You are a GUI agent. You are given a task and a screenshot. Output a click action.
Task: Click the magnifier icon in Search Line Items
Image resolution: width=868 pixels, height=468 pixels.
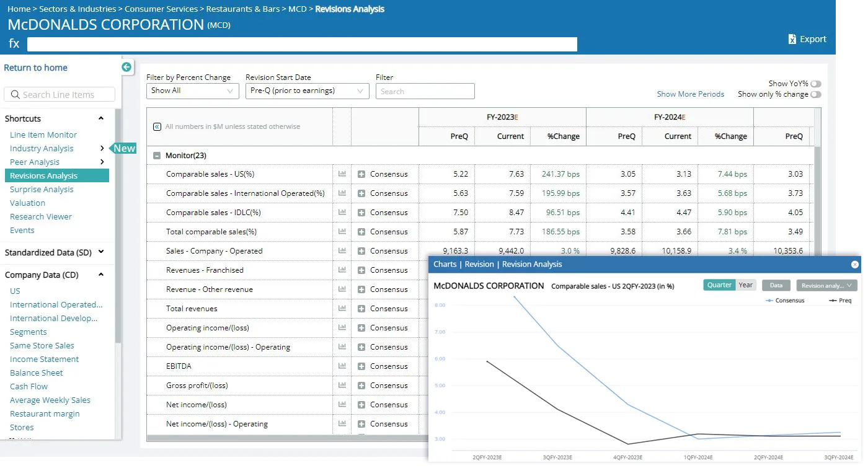pos(14,95)
